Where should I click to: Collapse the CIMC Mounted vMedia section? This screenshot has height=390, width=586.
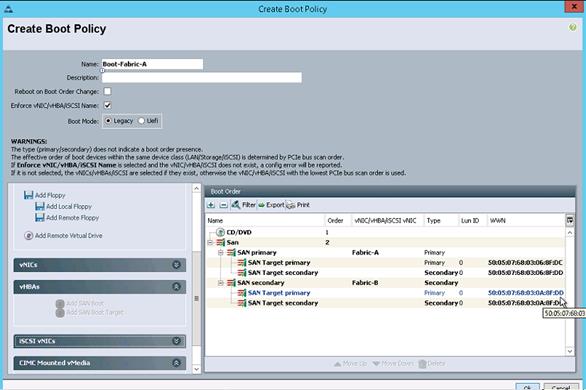(x=176, y=363)
